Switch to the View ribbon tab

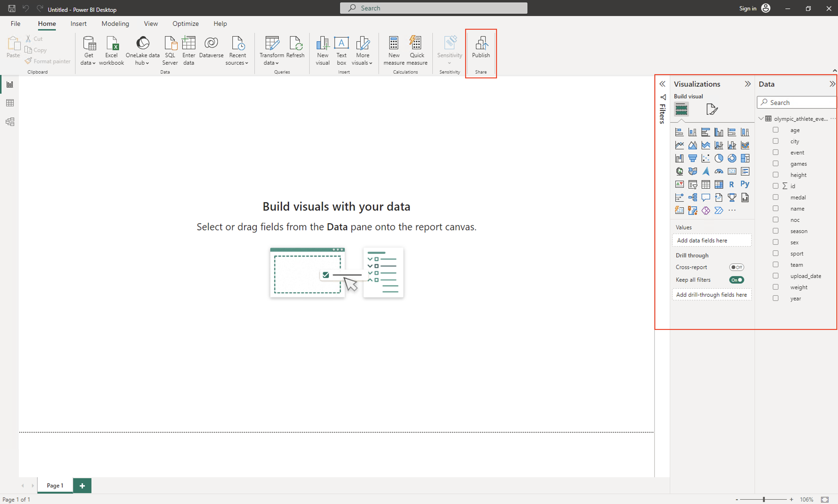[151, 23]
